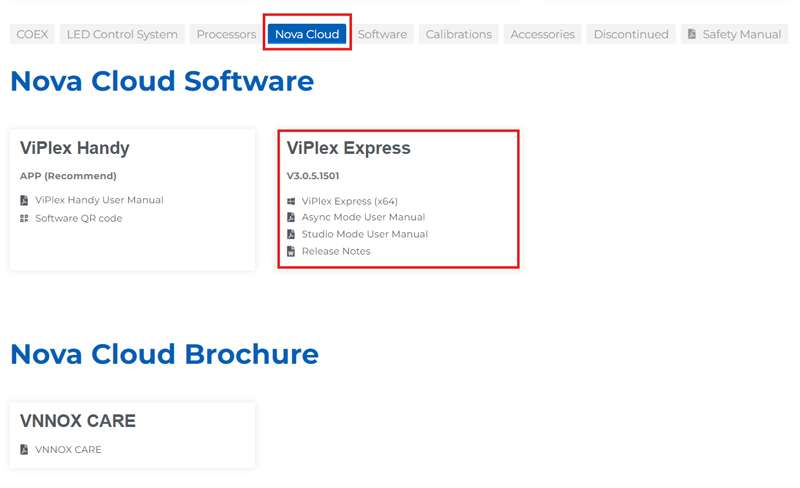Viewport: 800px width, 488px height.
Task: Open ViPlex Handy User Manual link
Action: 99,200
